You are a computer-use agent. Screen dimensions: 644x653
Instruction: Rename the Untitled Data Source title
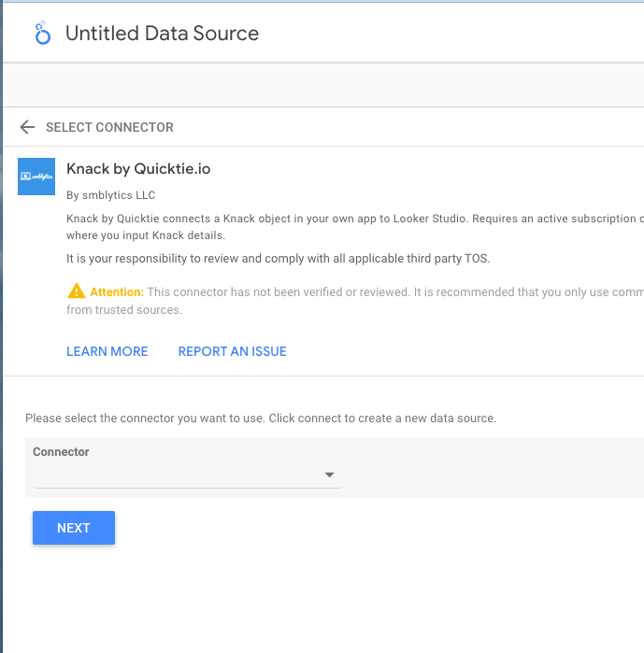(x=162, y=34)
